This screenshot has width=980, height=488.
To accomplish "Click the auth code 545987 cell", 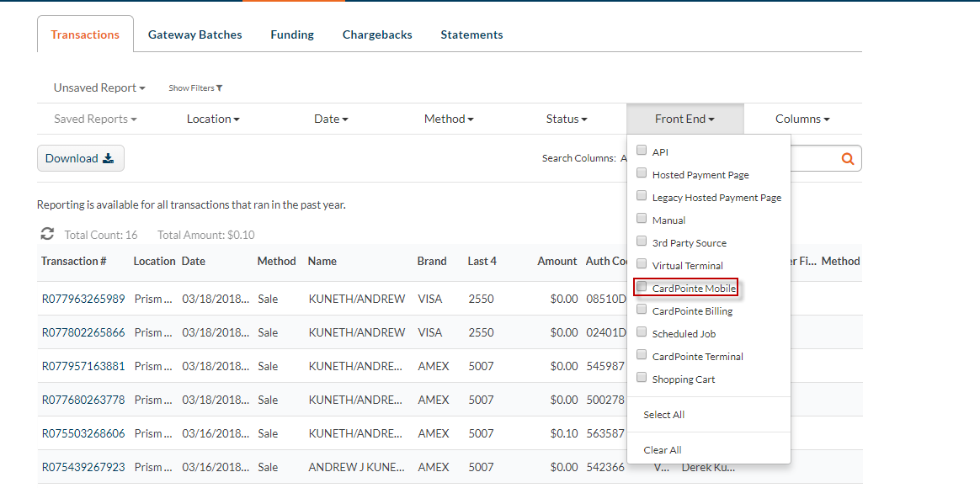I will click(605, 366).
